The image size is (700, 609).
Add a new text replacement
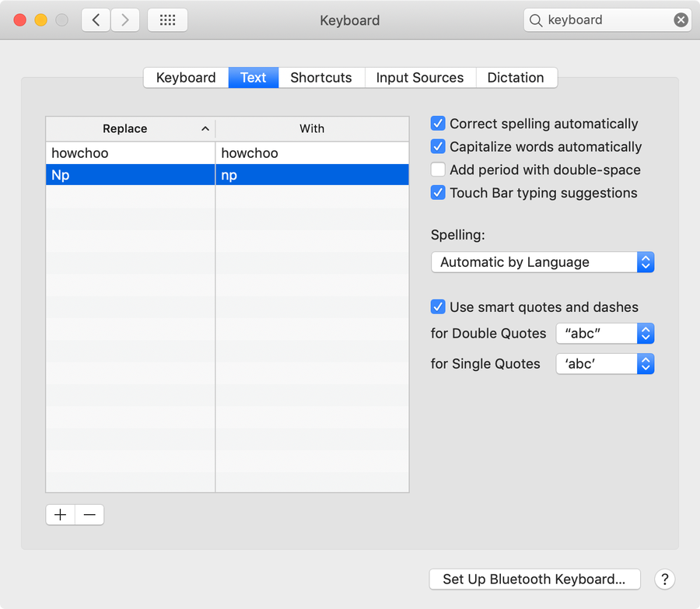(x=61, y=515)
